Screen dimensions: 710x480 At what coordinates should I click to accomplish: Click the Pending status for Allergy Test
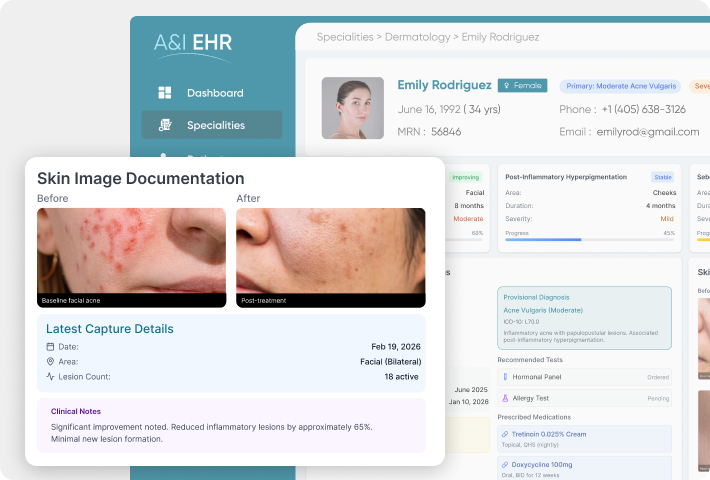pyautogui.click(x=658, y=398)
